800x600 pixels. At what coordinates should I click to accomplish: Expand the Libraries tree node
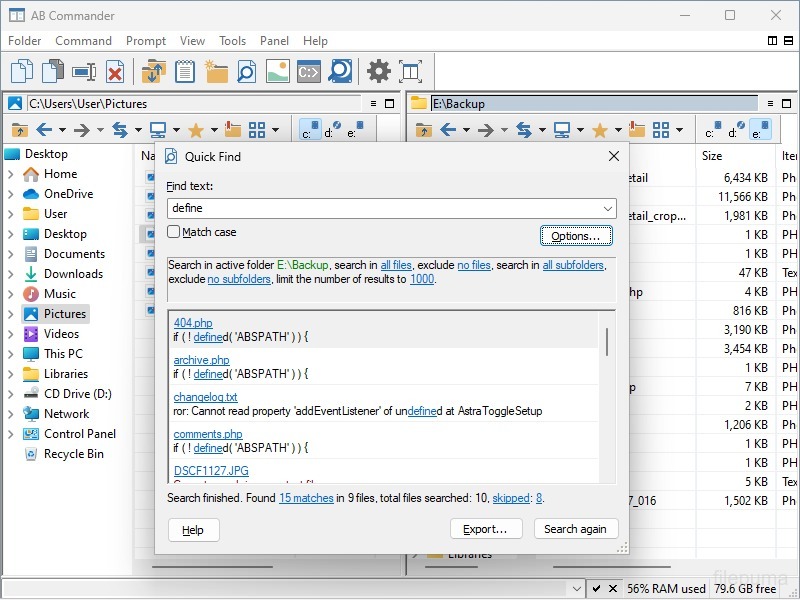pyautogui.click(x=11, y=374)
